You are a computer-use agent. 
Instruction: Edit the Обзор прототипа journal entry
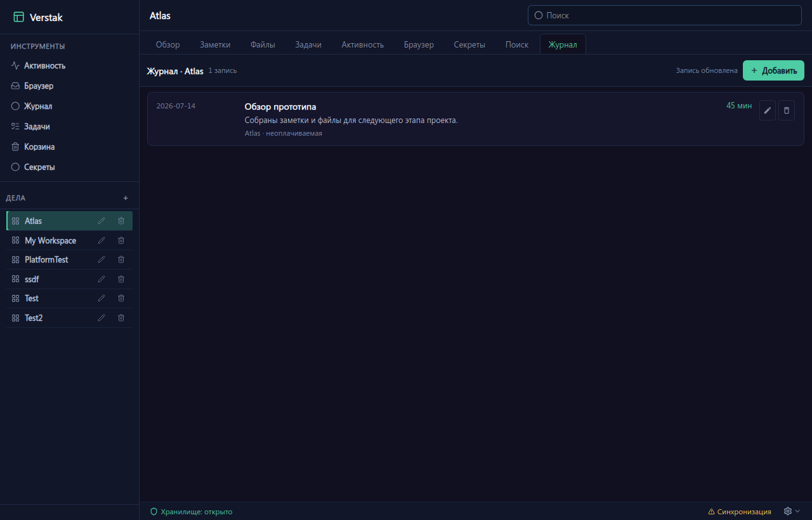(x=768, y=110)
